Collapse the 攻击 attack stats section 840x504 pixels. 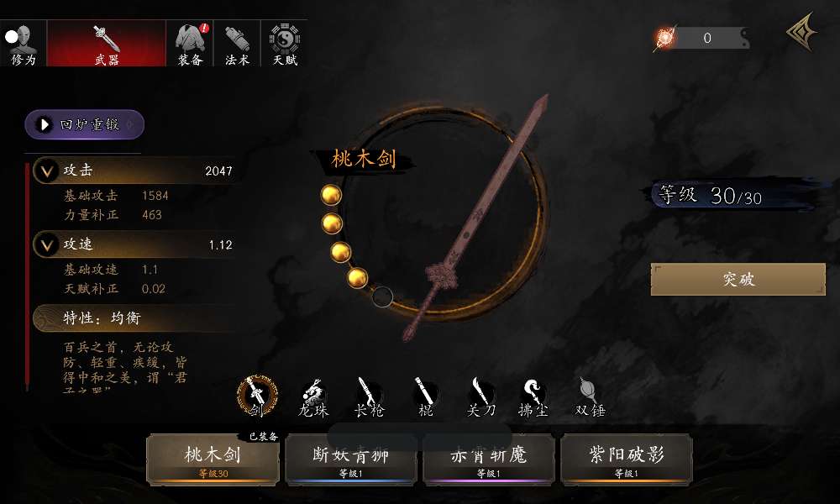(46, 171)
